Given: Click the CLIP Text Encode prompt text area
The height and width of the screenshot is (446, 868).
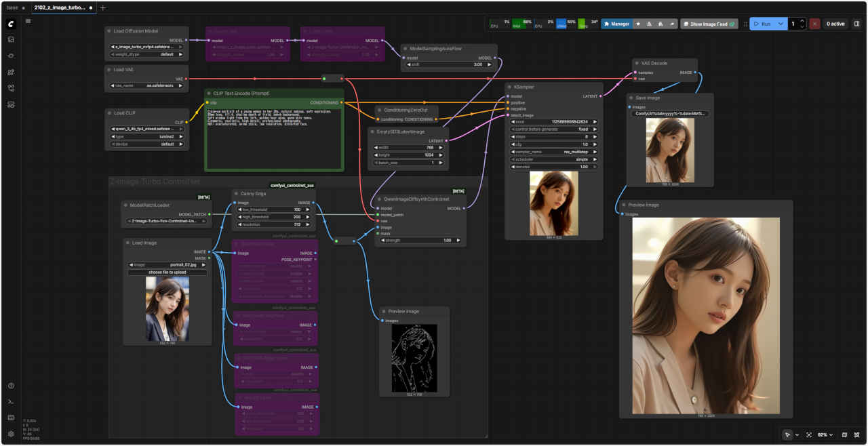Looking at the screenshot, I should 274,139.
